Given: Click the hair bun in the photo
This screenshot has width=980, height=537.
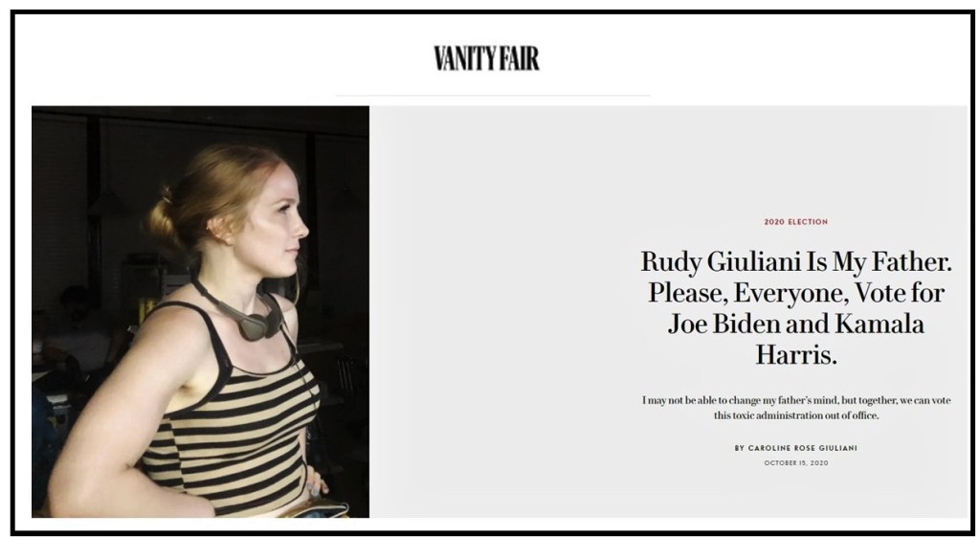Looking at the screenshot, I should click(x=163, y=219).
